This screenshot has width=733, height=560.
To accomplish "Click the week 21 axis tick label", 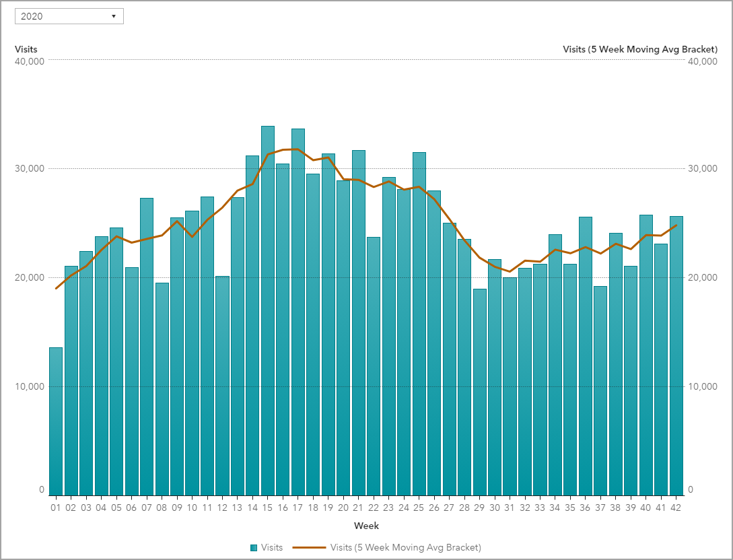I will [358, 508].
